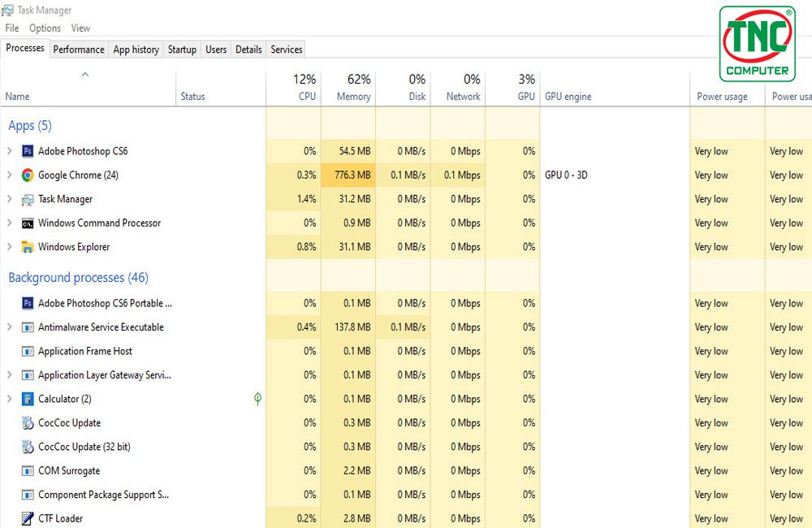Click the CocCoc Update icon
Screen dimensions: 812x528
click(28, 423)
